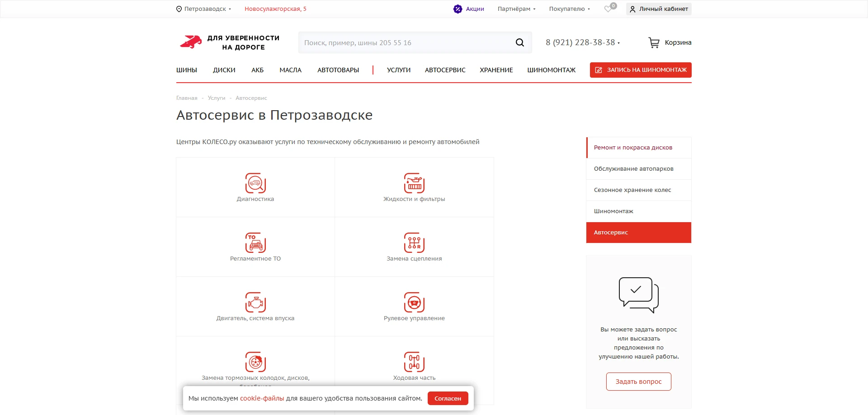Click the red rhino site logo
The width and height of the screenshot is (868, 415).
(x=190, y=42)
